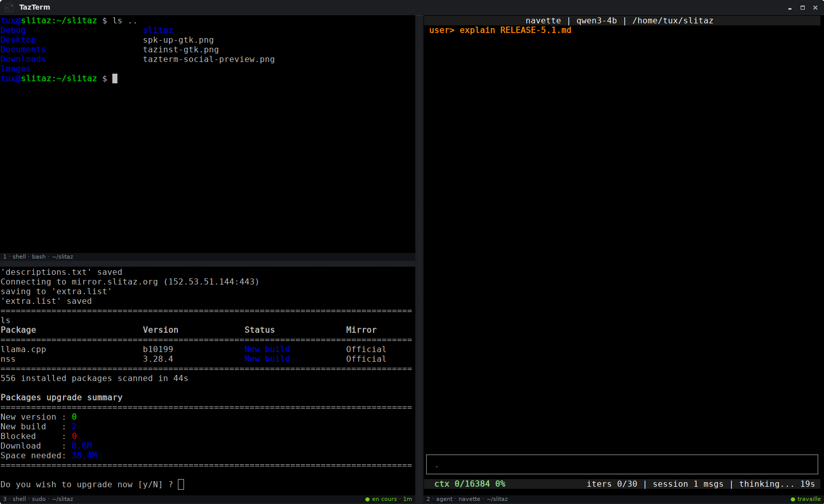Maximize the TazTerm window
The image size is (824, 504).
tap(803, 8)
